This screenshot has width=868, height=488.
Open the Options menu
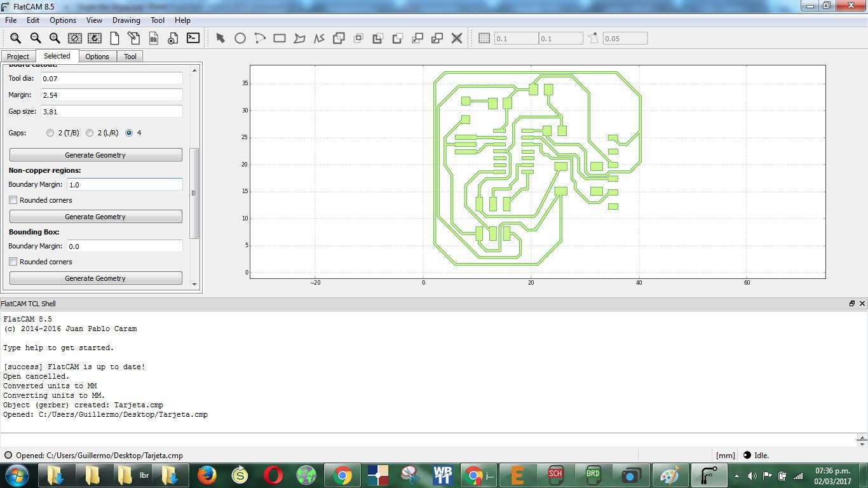click(x=63, y=20)
